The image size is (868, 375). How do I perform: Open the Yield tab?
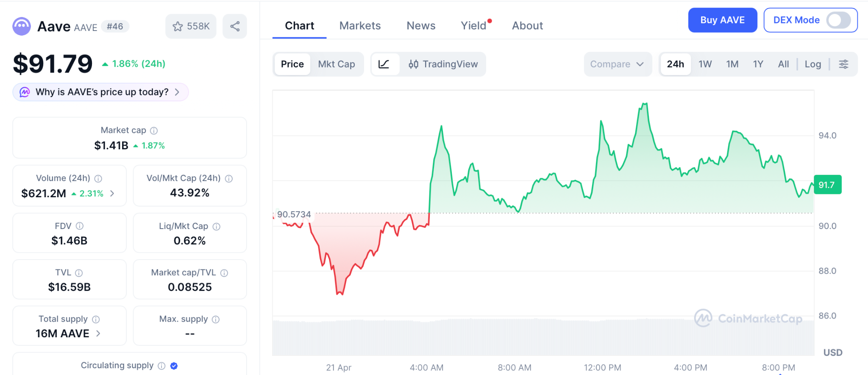click(473, 26)
